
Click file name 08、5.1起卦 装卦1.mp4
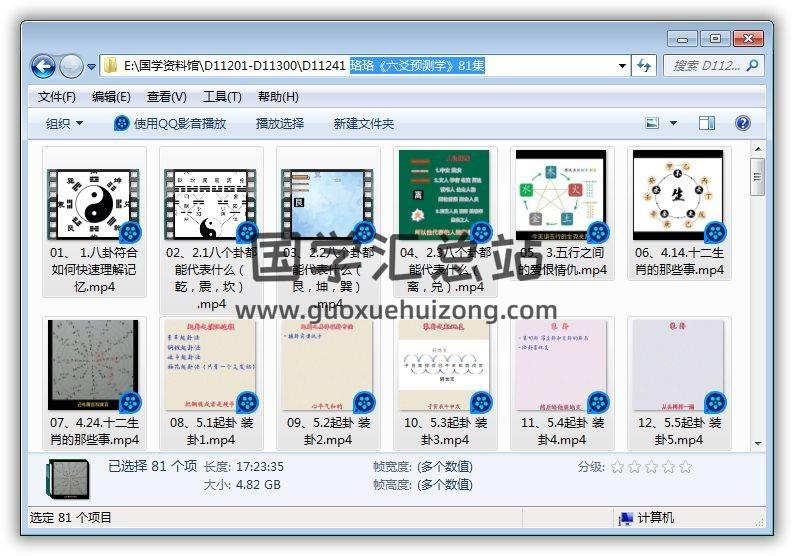pos(211,431)
